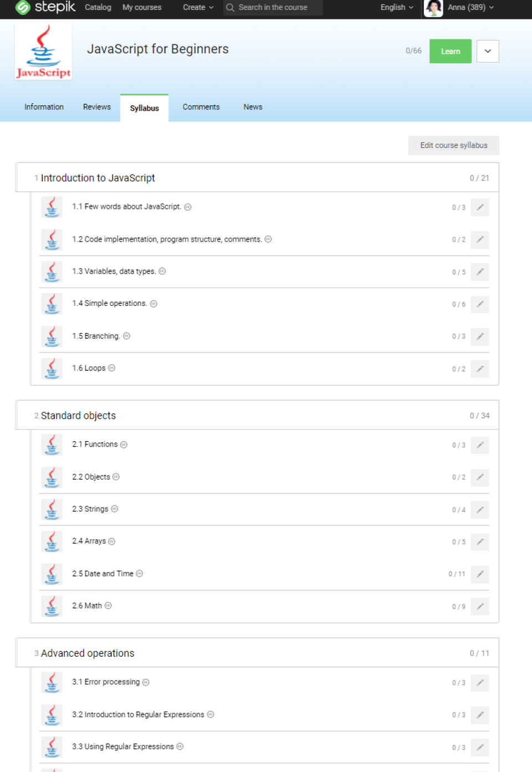The image size is (532, 772).
Task: Click pencil icon for 1.4 Simple operations
Action: (x=480, y=304)
